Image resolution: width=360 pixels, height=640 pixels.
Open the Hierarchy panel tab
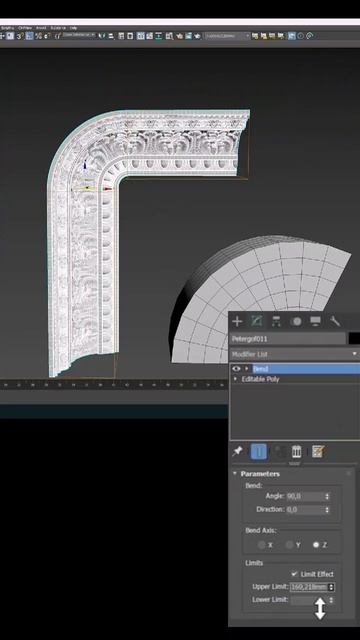click(276, 322)
